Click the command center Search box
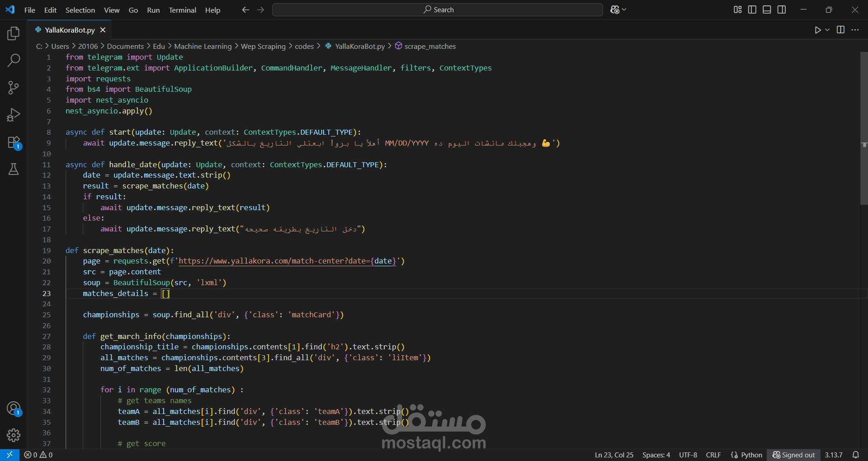The image size is (868, 461). click(438, 9)
